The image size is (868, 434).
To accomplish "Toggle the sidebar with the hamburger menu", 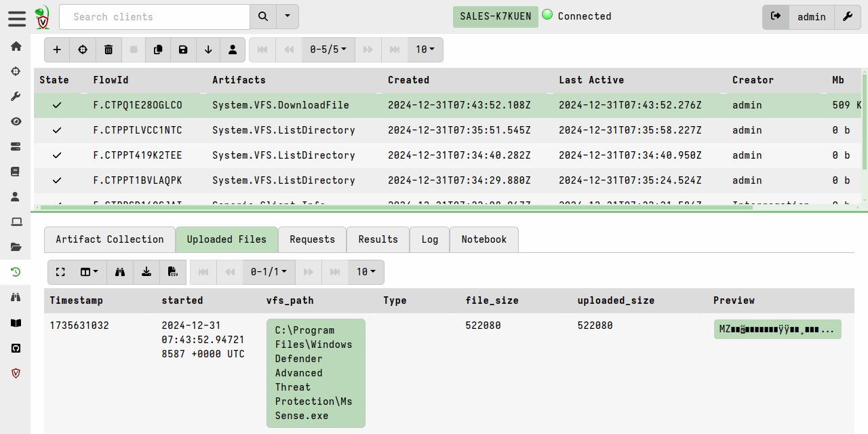I will (x=17, y=18).
